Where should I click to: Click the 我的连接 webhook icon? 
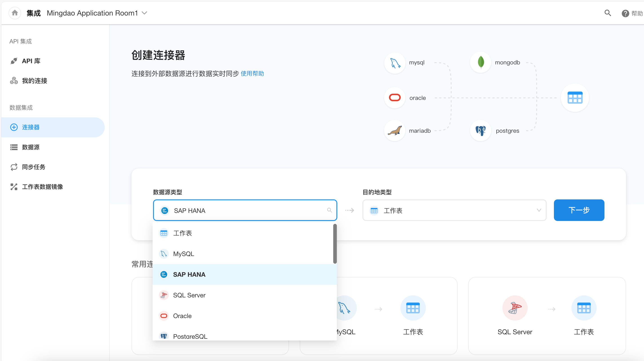point(14,81)
